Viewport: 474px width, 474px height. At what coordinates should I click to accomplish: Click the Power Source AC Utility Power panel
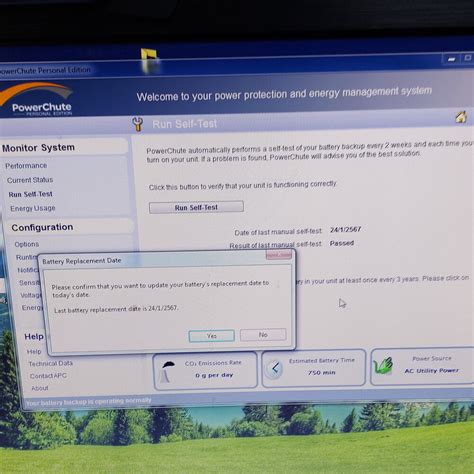pyautogui.click(x=422, y=365)
